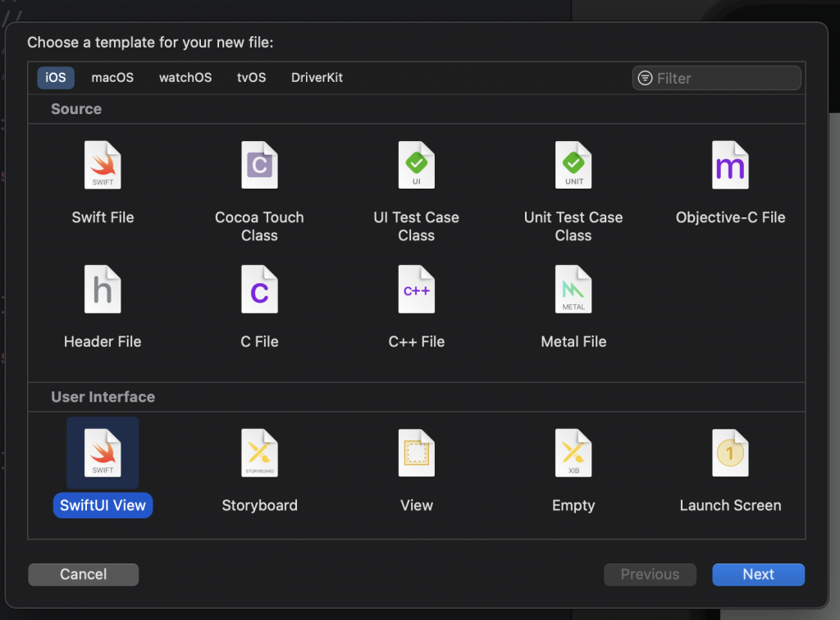Click the 'Header File' label
The image size is (840, 620).
tap(103, 342)
